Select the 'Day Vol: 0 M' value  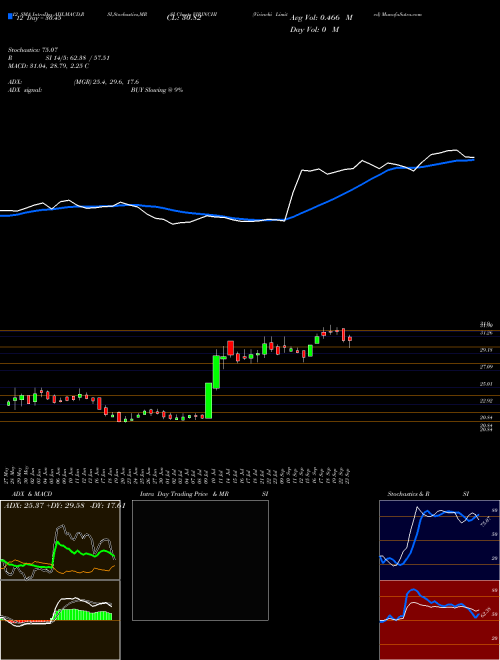point(314,30)
